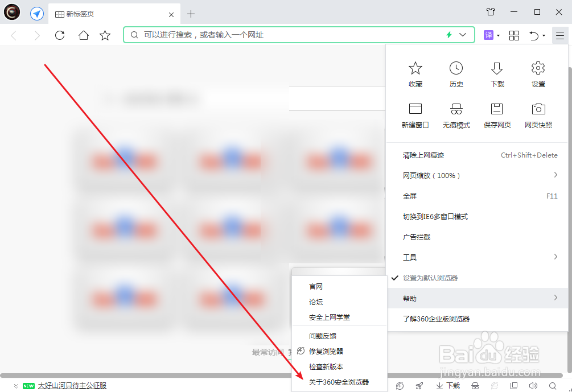Viewport: 572px width, 392px height.
Task: Expand 网页缩放 (100%) submenu
Action: tap(477, 175)
